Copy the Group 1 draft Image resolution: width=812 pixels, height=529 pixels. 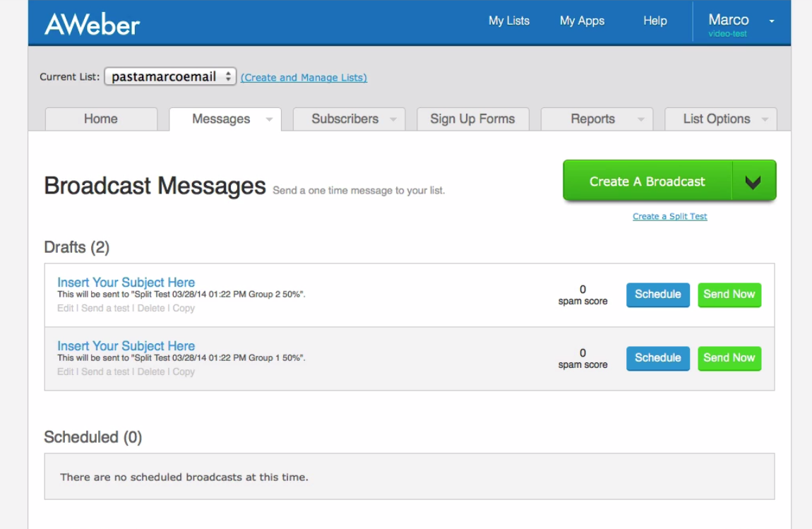(x=184, y=372)
